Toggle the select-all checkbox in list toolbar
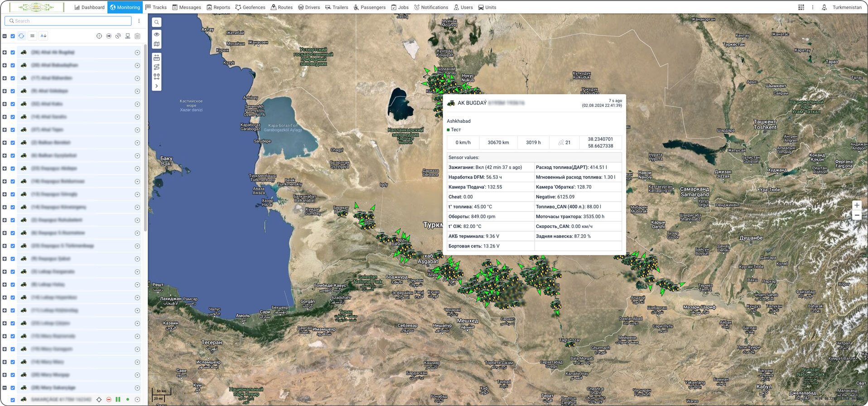This screenshot has height=406, width=868. [13, 36]
